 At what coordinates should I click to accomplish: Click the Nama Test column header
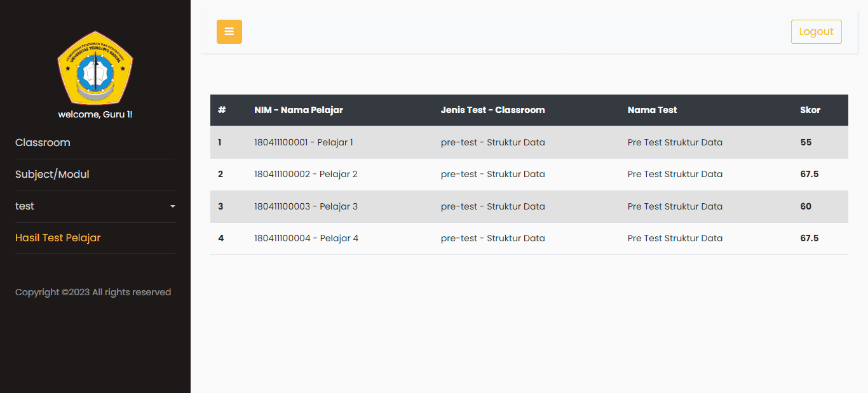tap(652, 109)
